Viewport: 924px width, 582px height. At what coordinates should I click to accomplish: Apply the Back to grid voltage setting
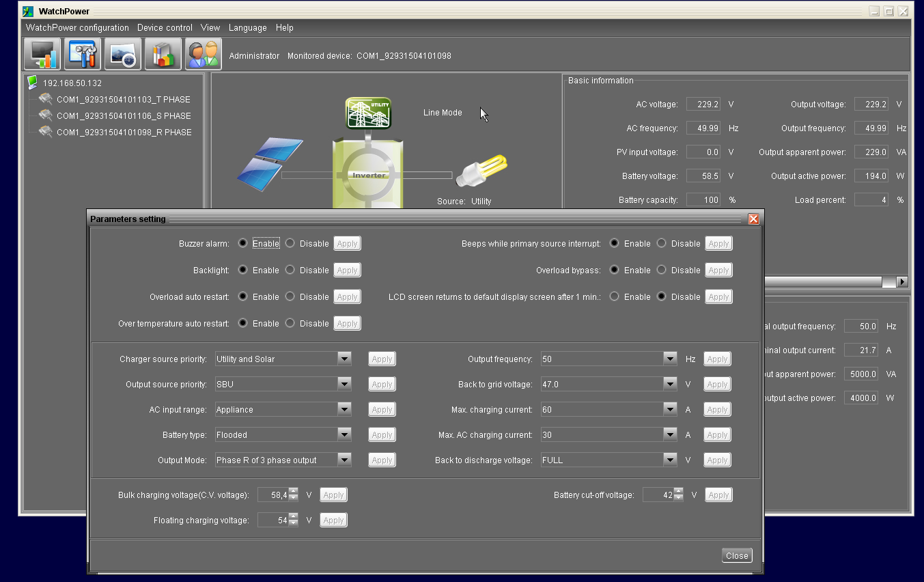(717, 384)
